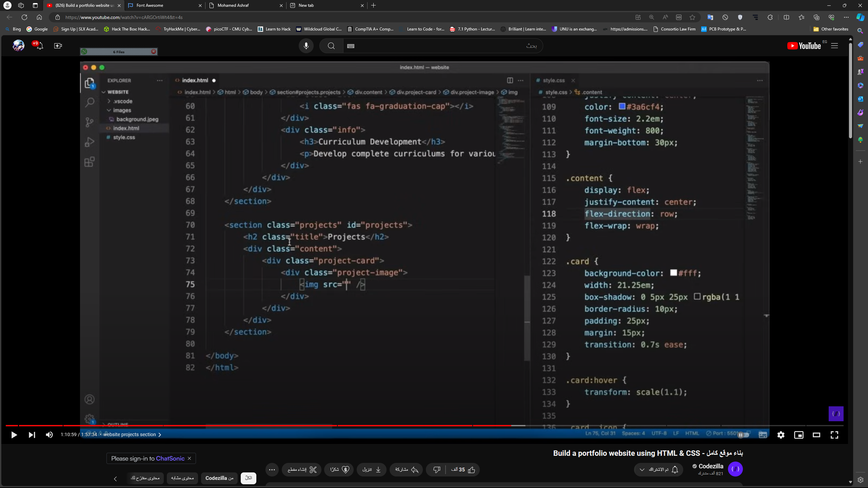Open video settings gear
Viewport: 868px width, 488px height.
781,435
